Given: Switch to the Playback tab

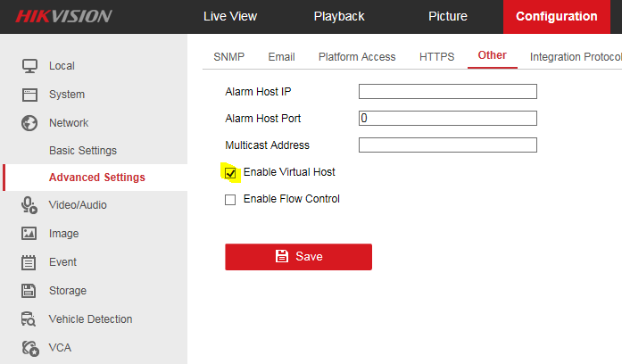Looking at the screenshot, I should (339, 16).
